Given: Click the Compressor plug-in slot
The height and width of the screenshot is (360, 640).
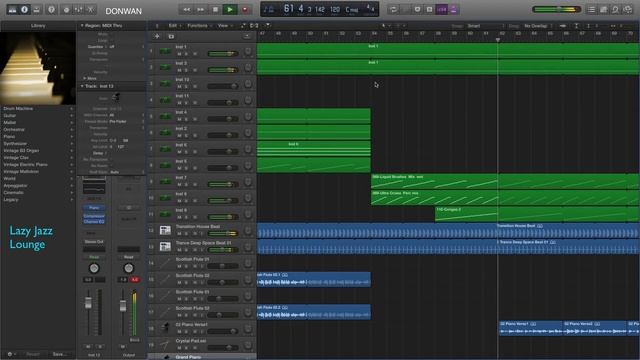Looking at the screenshot, I should coord(94,216).
